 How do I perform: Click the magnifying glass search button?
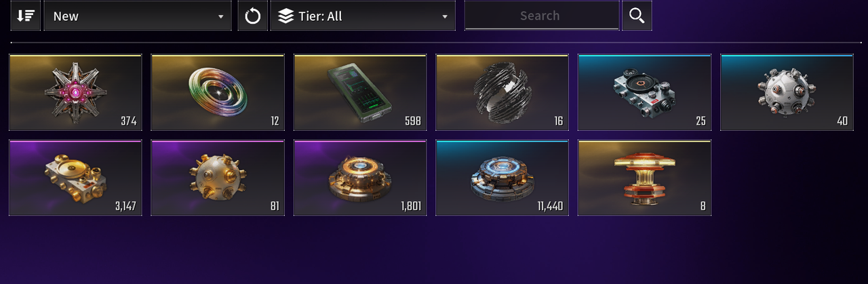tap(637, 16)
